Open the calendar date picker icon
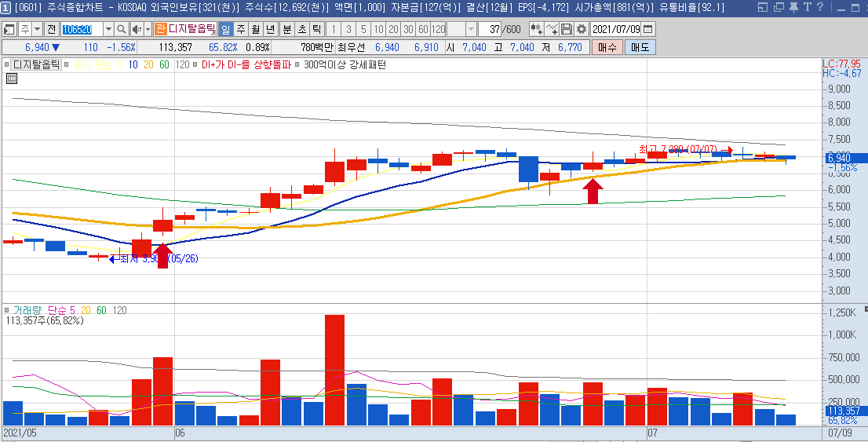 pyautogui.click(x=648, y=29)
